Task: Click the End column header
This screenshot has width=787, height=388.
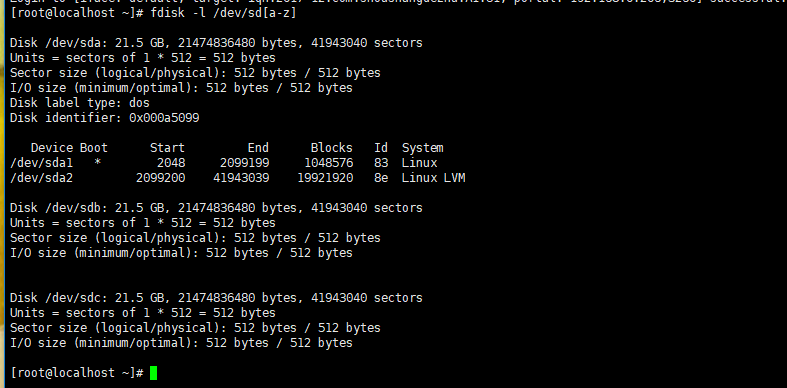Action: point(258,148)
